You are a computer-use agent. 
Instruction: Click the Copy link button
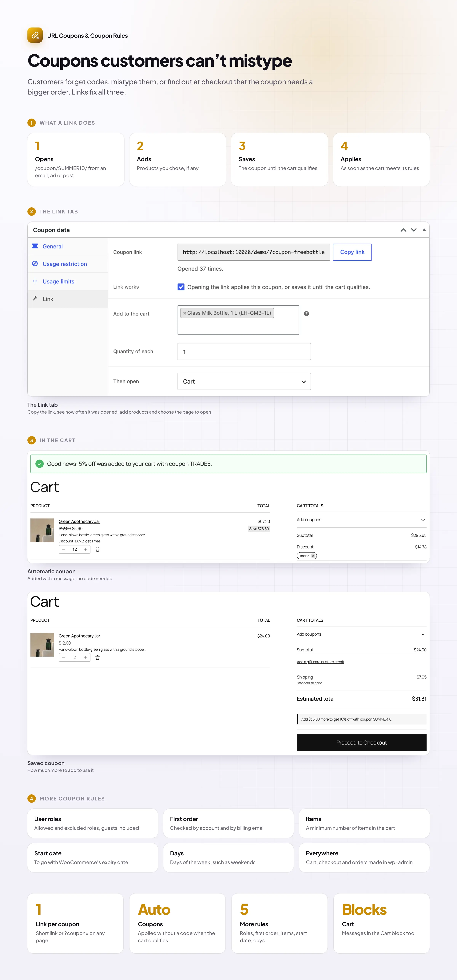click(352, 252)
